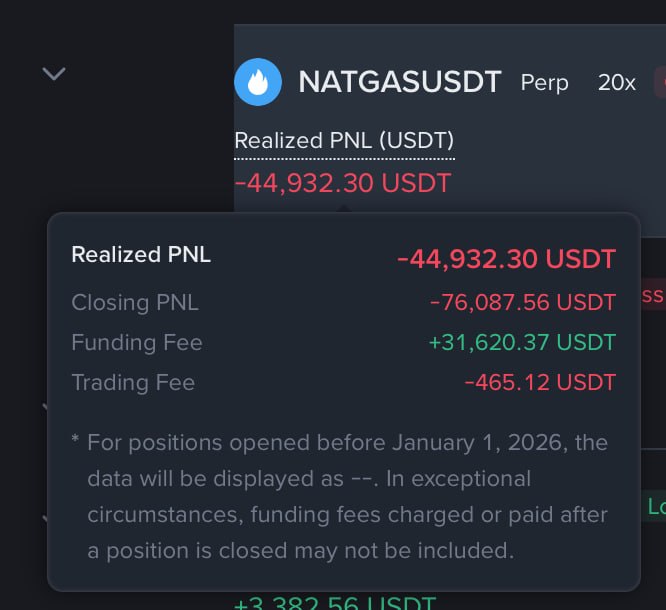Click the -465.12 USDT trading fee amount
The width and height of the screenshot is (666, 610).
point(540,382)
